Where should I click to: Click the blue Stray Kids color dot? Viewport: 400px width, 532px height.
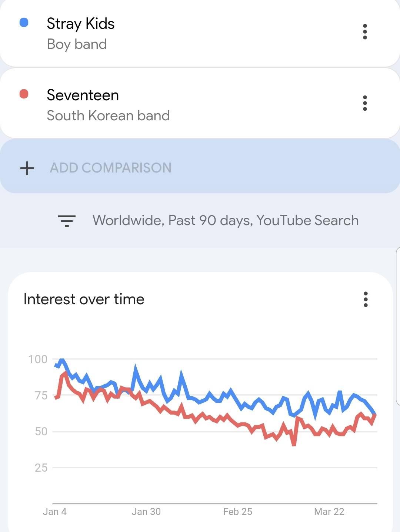click(24, 23)
